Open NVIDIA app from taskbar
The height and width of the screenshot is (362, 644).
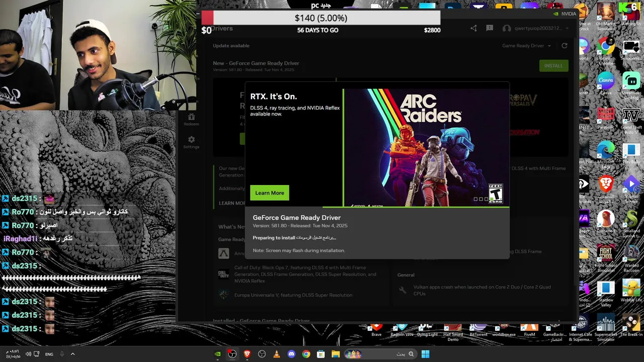pyautogui.click(x=217, y=354)
